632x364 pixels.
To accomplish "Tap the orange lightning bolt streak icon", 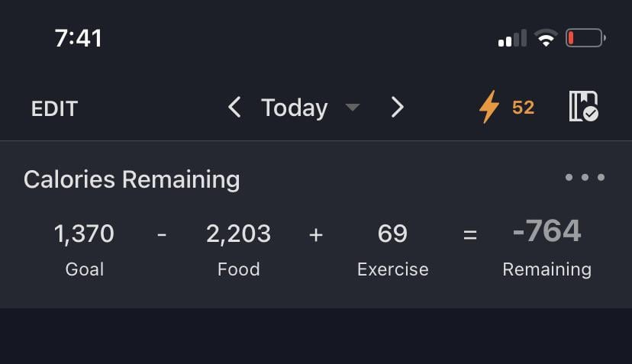I will [489, 108].
